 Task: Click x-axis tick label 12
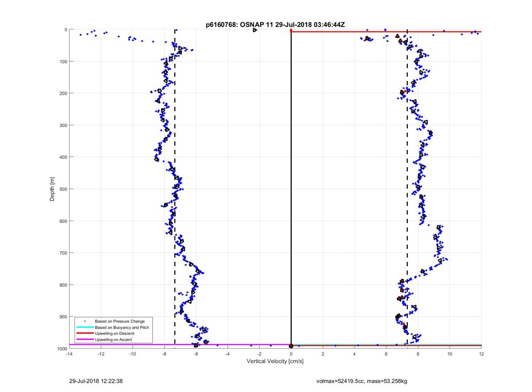pos(481,354)
